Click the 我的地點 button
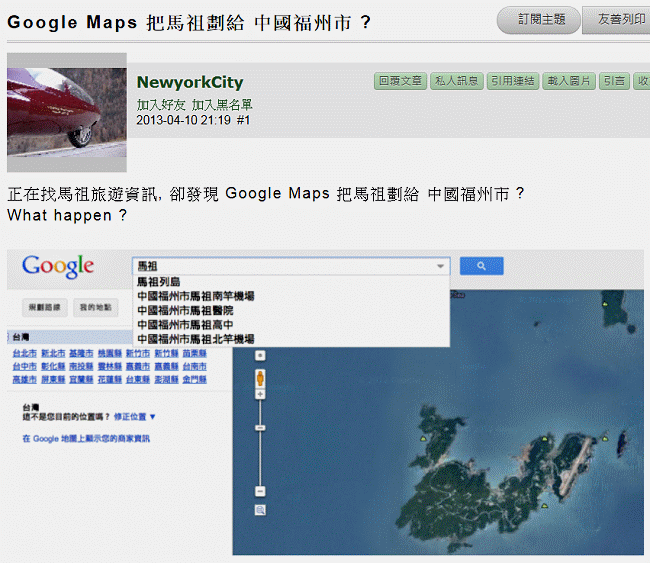The height and width of the screenshot is (563, 650). (x=96, y=307)
